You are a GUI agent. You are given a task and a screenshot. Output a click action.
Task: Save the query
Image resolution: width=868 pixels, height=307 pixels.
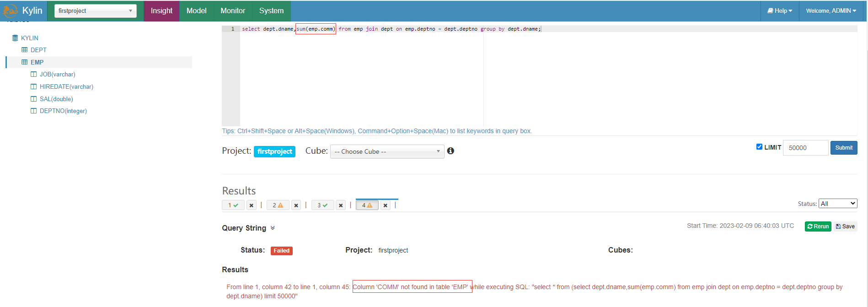click(x=845, y=226)
